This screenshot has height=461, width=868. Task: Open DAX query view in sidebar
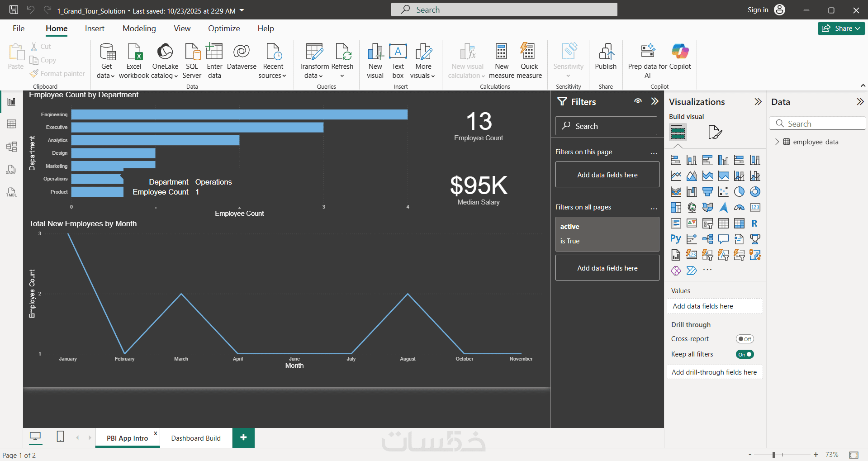pyautogui.click(x=12, y=170)
